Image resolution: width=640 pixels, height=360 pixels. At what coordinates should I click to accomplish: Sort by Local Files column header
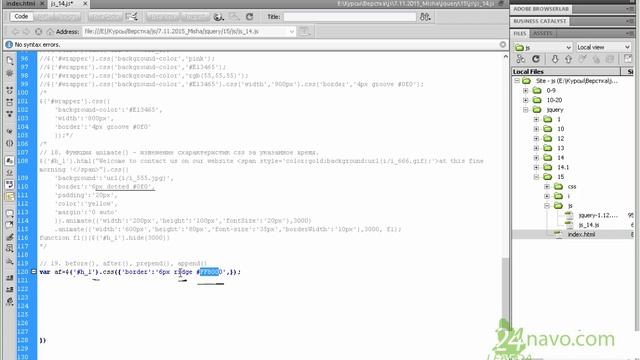[566, 71]
